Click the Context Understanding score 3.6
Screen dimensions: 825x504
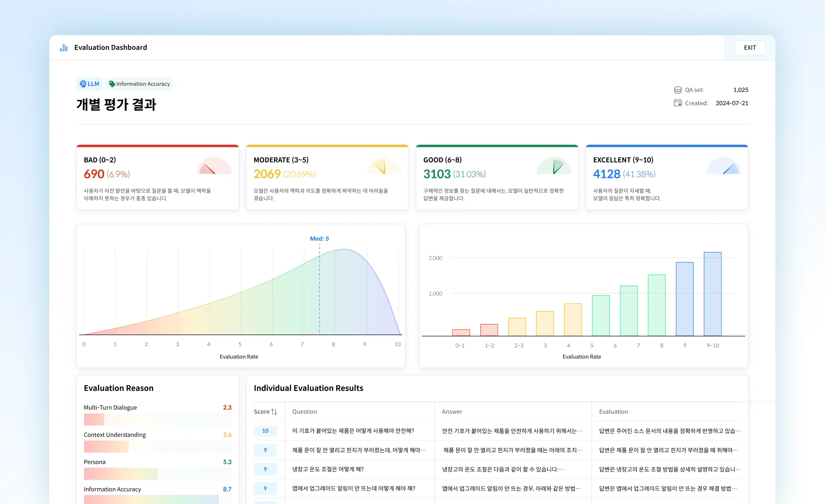click(227, 435)
